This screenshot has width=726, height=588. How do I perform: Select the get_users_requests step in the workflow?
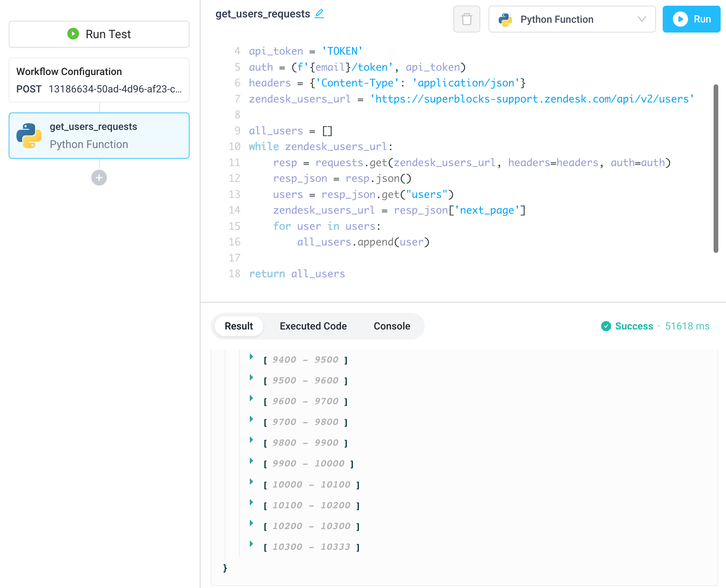98,136
